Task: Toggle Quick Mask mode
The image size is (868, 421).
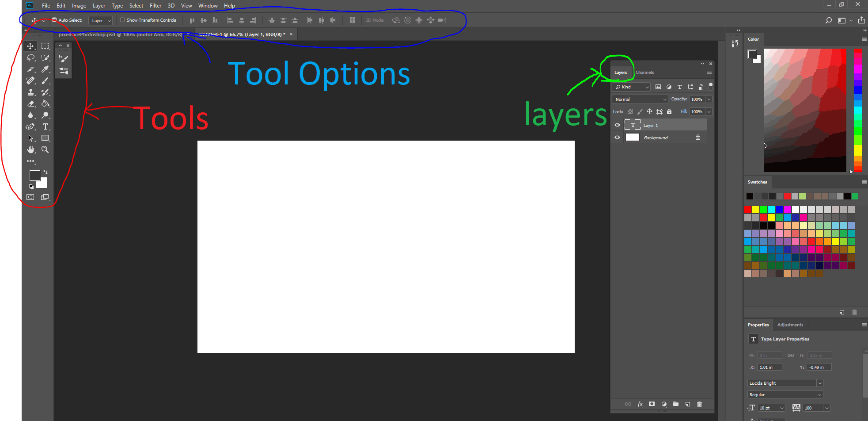Action: click(30, 197)
